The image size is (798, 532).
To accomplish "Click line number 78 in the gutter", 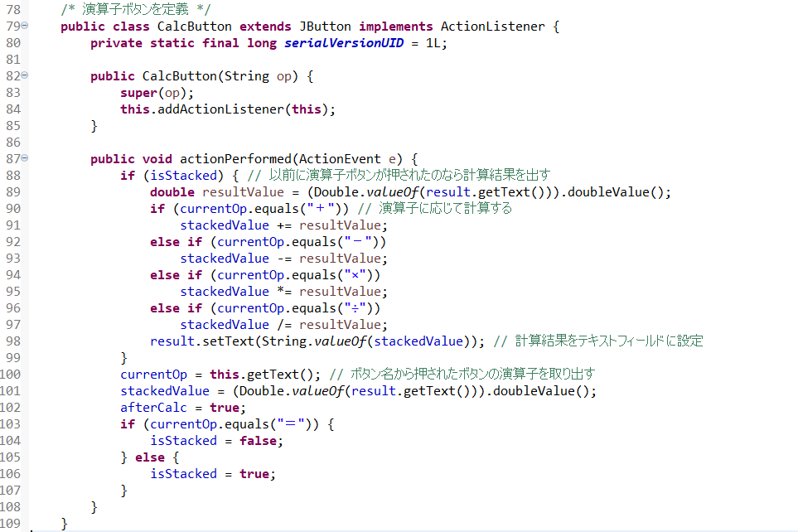I will click(x=12, y=10).
